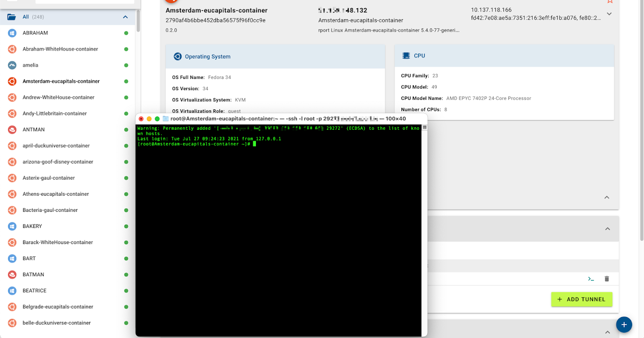644x338 pixels.
Task: Delete the tunnel using the trash icon
Action: (606, 278)
